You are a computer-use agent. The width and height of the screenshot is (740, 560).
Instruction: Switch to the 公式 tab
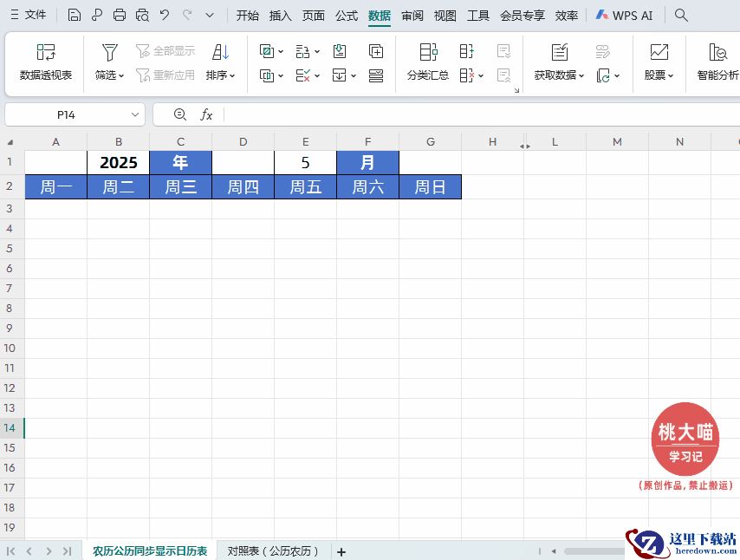coord(347,16)
